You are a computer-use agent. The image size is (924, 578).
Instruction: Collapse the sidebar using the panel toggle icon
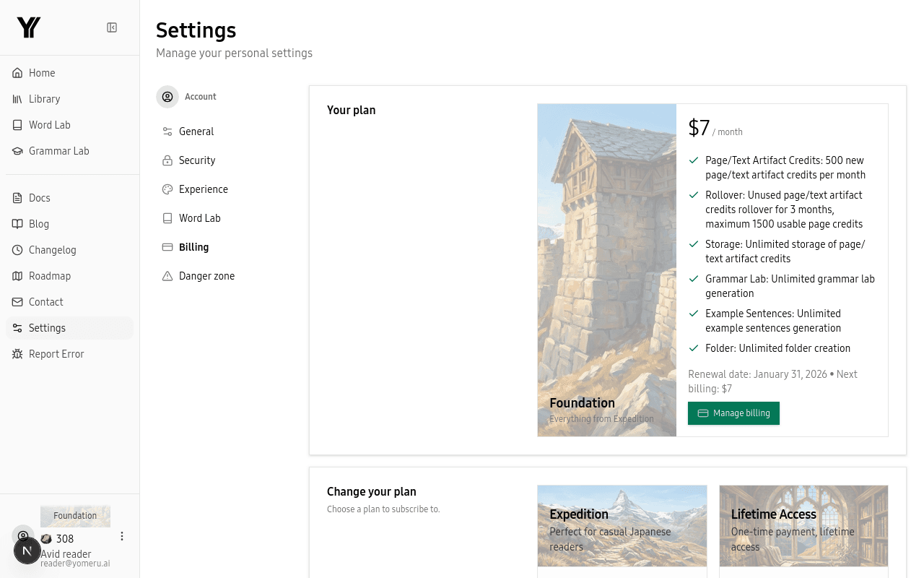pyautogui.click(x=112, y=27)
